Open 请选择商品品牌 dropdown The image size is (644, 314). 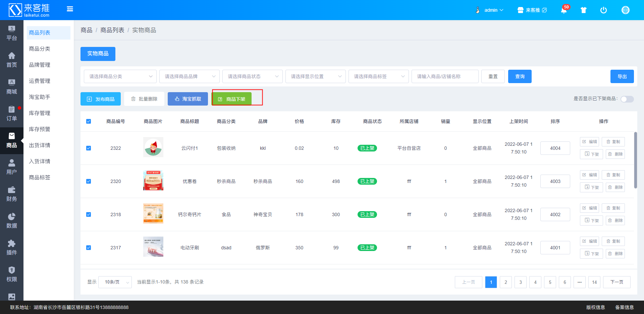(189, 76)
